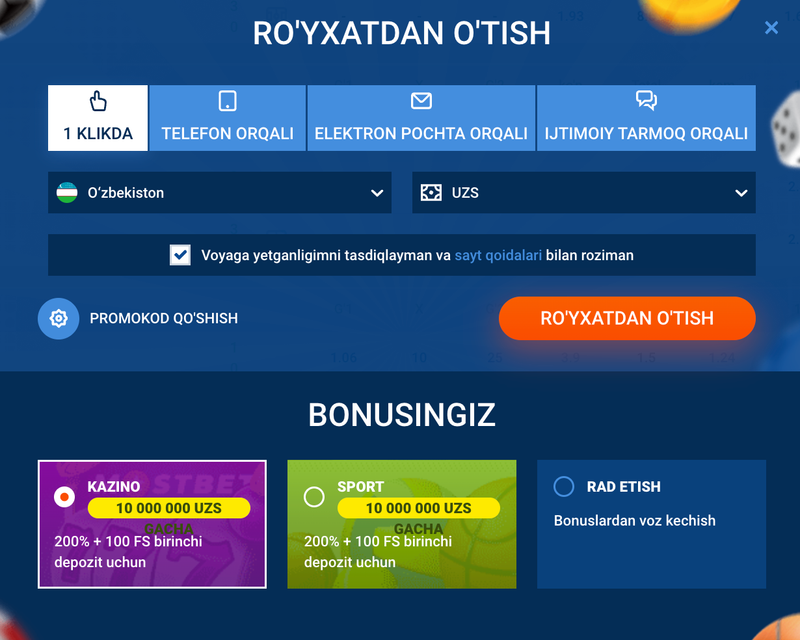This screenshot has width=800, height=640.
Task: Click the chat bubbles social network icon
Action: tap(646, 102)
